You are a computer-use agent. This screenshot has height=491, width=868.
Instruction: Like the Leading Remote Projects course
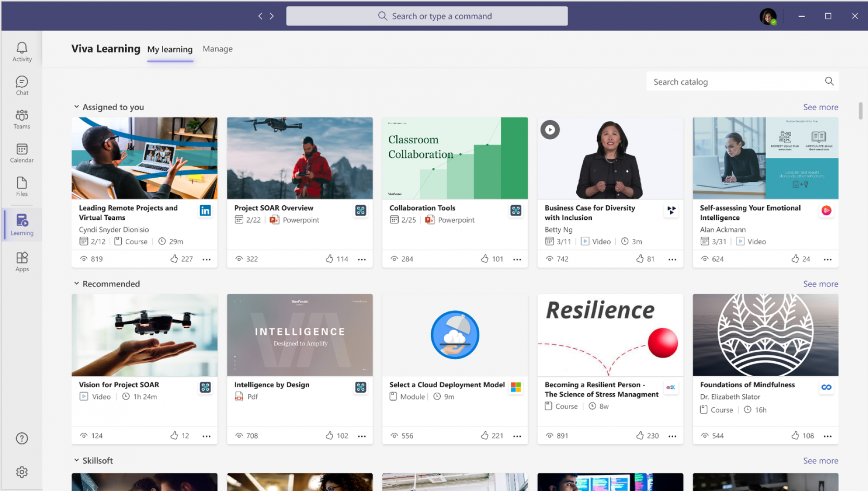click(174, 259)
